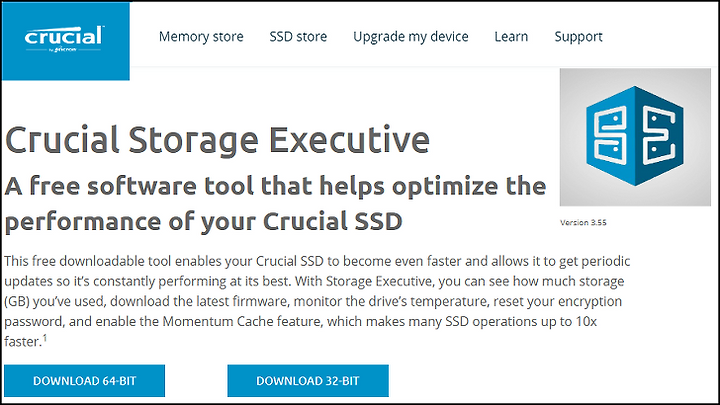Click the footnote 1 superscript after faster
The height and width of the screenshot is (405, 720).
click(45, 338)
